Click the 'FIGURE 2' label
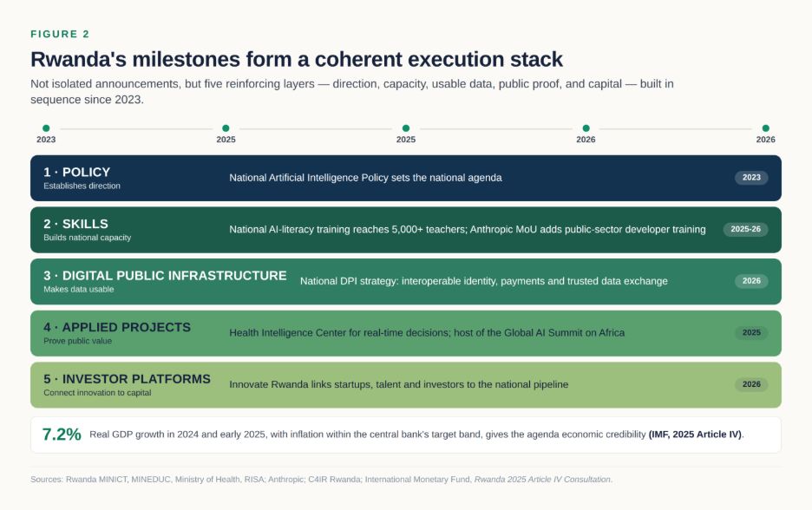The width and height of the screenshot is (812, 510). [60, 34]
